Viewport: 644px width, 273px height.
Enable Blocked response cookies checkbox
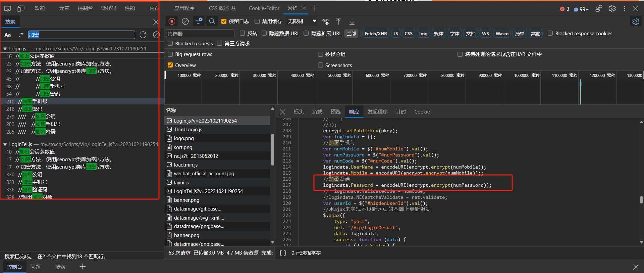pos(550,33)
